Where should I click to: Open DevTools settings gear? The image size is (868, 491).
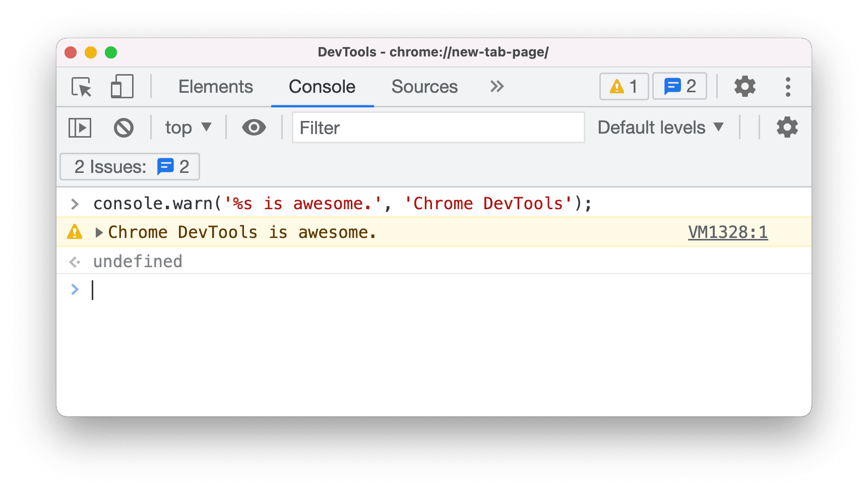[x=745, y=86]
